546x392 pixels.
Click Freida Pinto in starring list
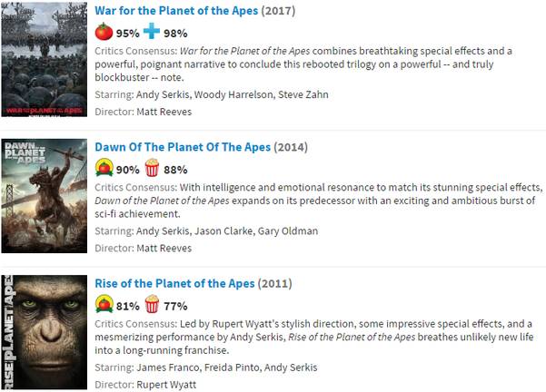coord(234,367)
